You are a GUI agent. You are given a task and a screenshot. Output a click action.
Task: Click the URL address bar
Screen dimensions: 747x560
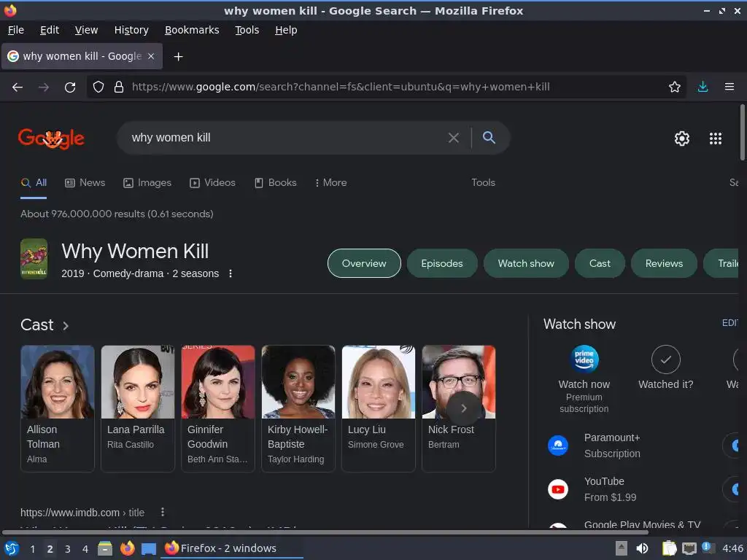pos(386,87)
